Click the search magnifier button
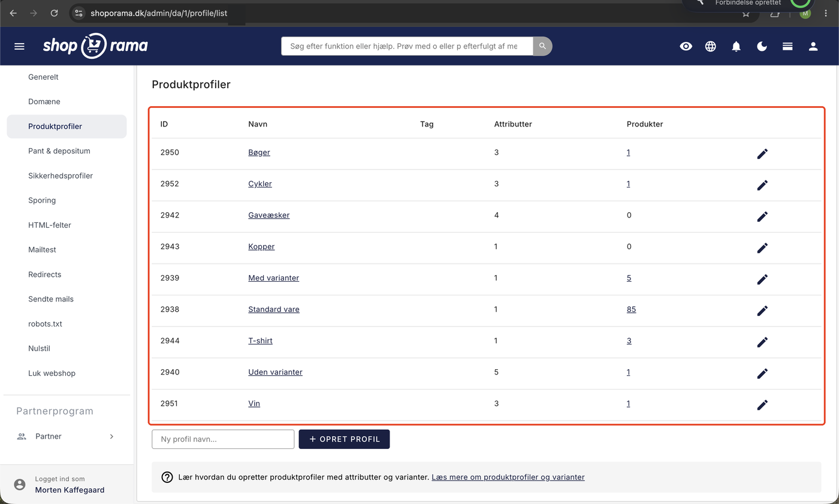Viewport: 839px width, 504px height. 542,46
